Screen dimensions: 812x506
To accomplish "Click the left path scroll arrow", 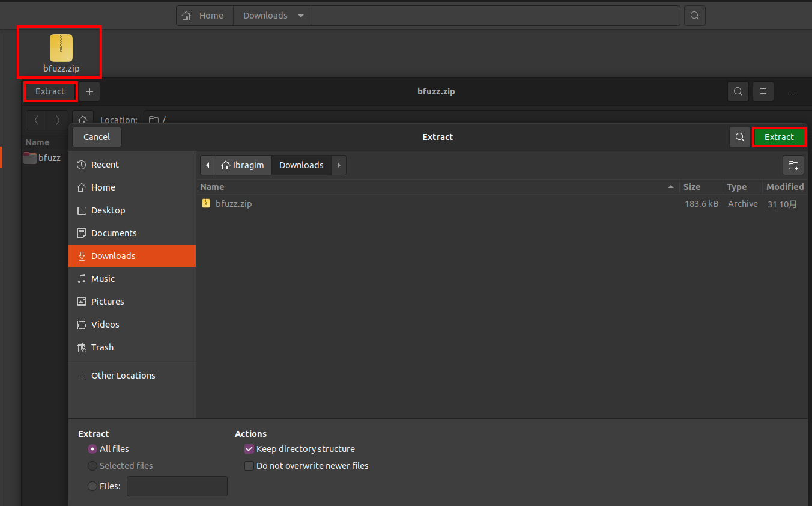I will pyautogui.click(x=208, y=165).
